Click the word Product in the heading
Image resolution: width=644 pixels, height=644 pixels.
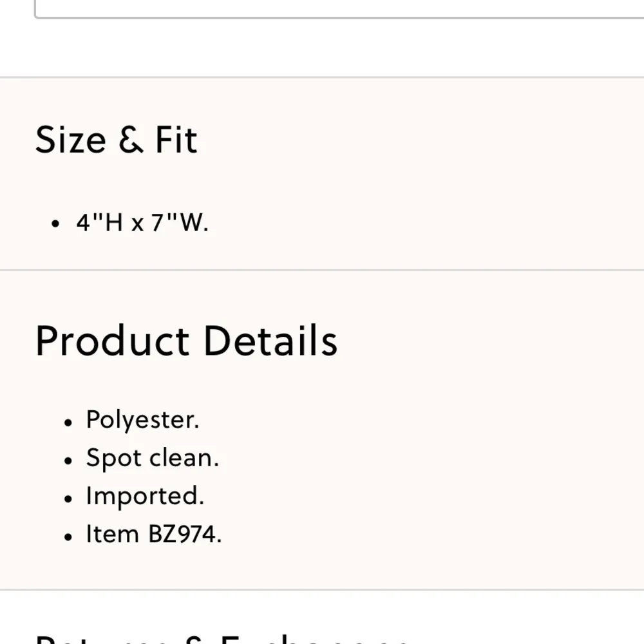(x=113, y=341)
